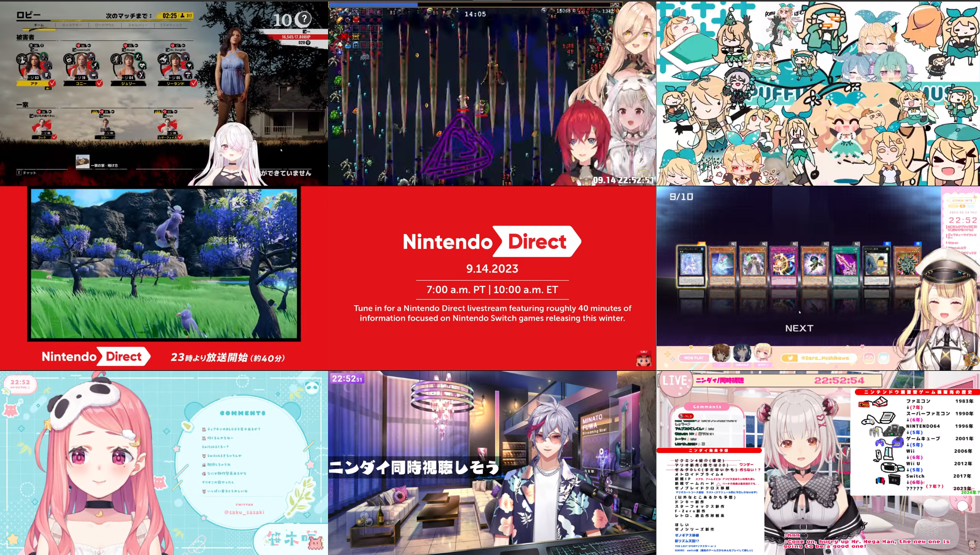Toggle the ready checkmark beside コック
Screen dimensions: 980x555
click(54, 137)
